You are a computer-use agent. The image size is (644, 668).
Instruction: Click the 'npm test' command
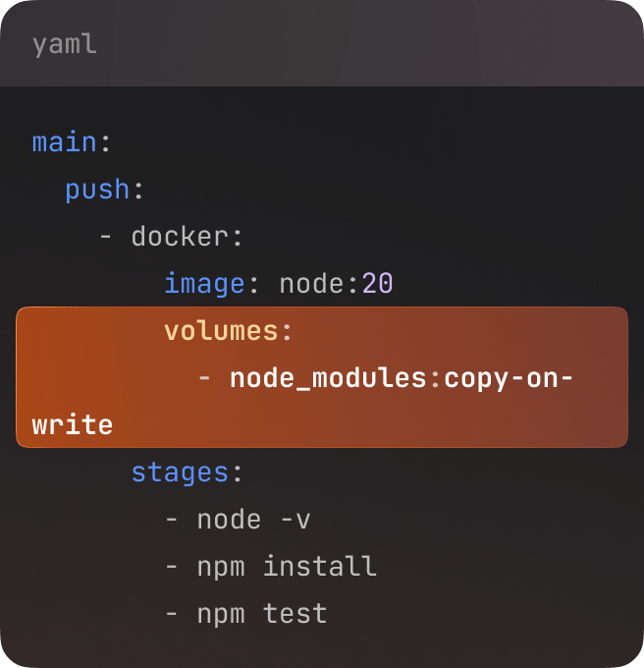coord(262,614)
